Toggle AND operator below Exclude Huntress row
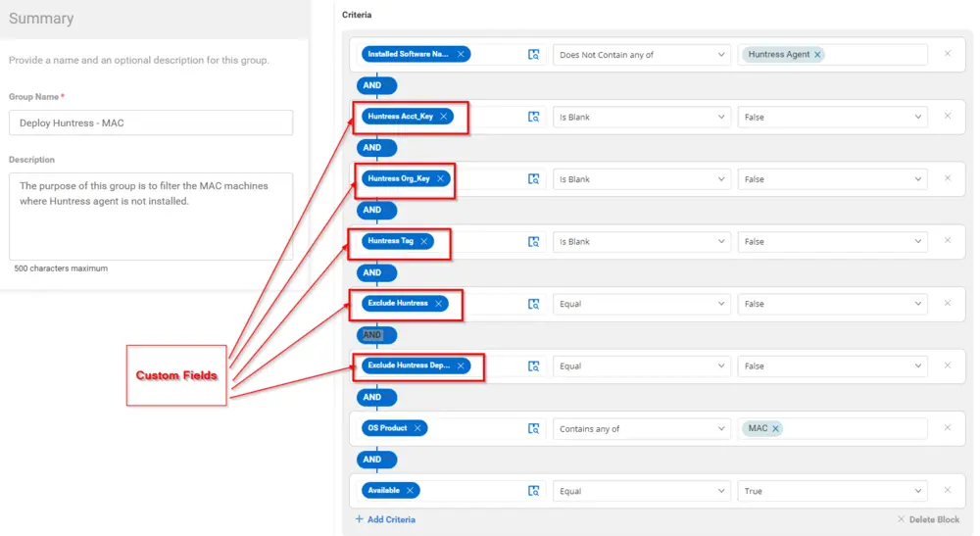The height and width of the screenshot is (536, 980). pos(376,335)
